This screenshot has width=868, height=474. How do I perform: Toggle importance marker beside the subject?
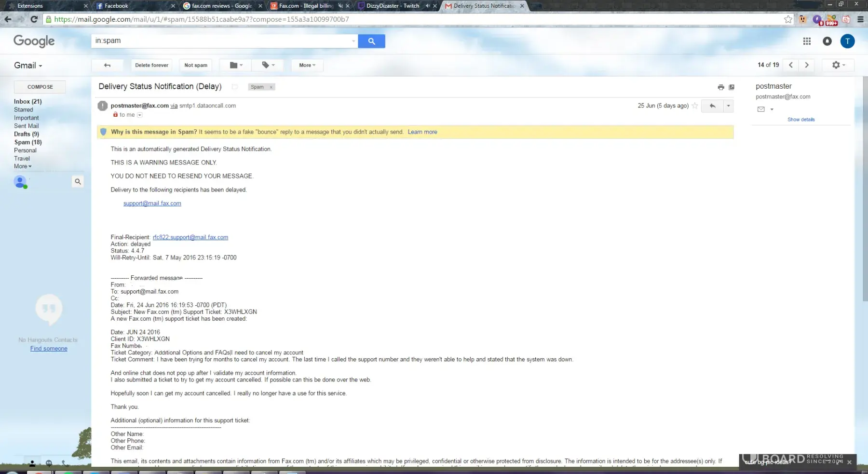click(235, 87)
